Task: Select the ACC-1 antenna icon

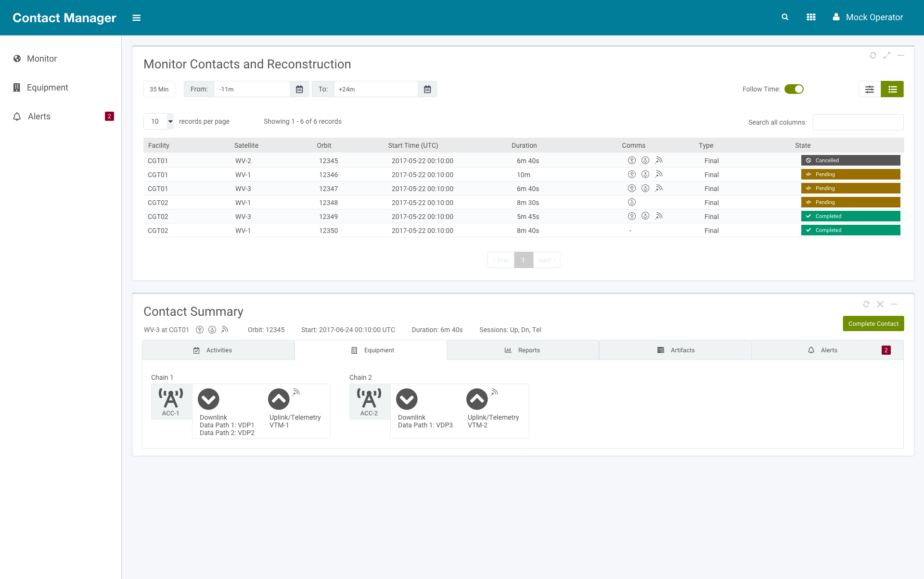Action: click(171, 398)
